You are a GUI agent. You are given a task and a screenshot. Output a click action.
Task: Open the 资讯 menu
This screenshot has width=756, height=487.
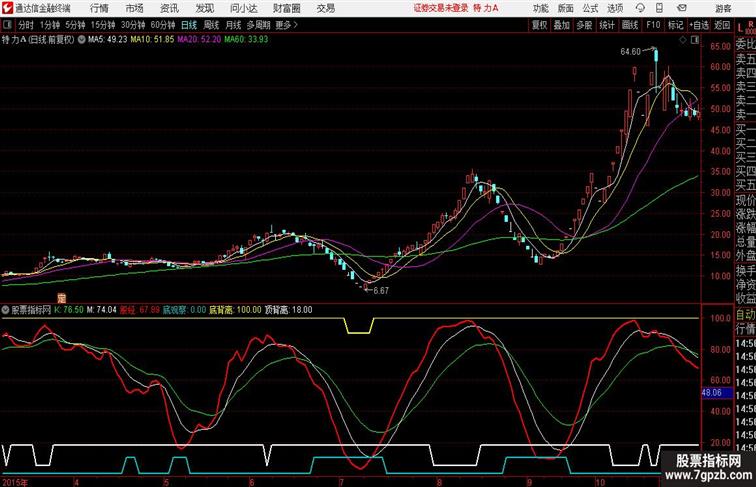169,8
